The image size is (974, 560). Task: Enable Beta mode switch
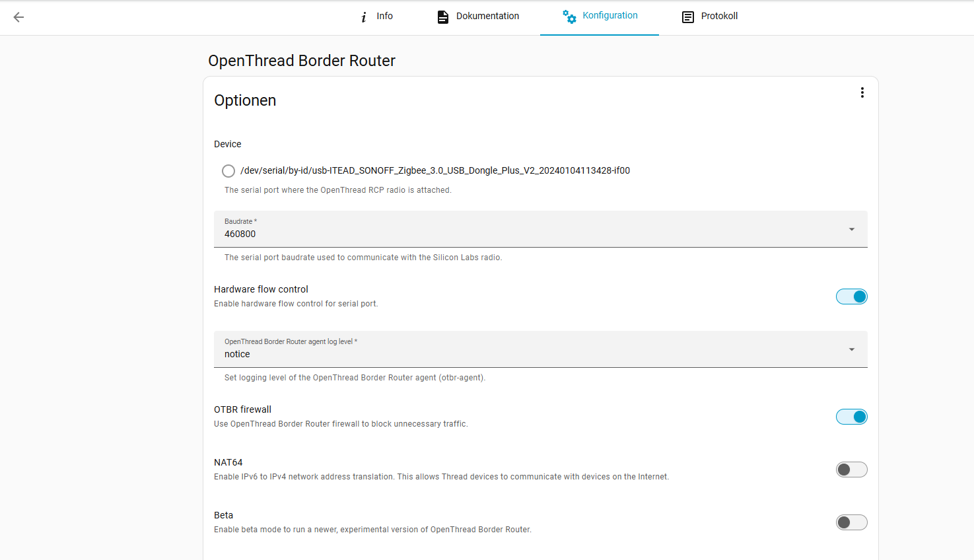pyautogui.click(x=852, y=522)
